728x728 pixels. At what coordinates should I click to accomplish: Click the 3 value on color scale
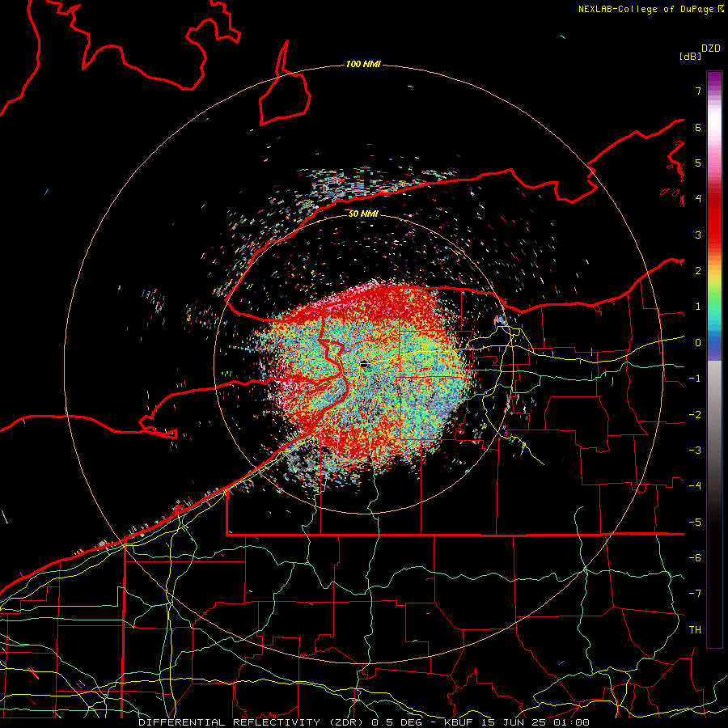(698, 235)
